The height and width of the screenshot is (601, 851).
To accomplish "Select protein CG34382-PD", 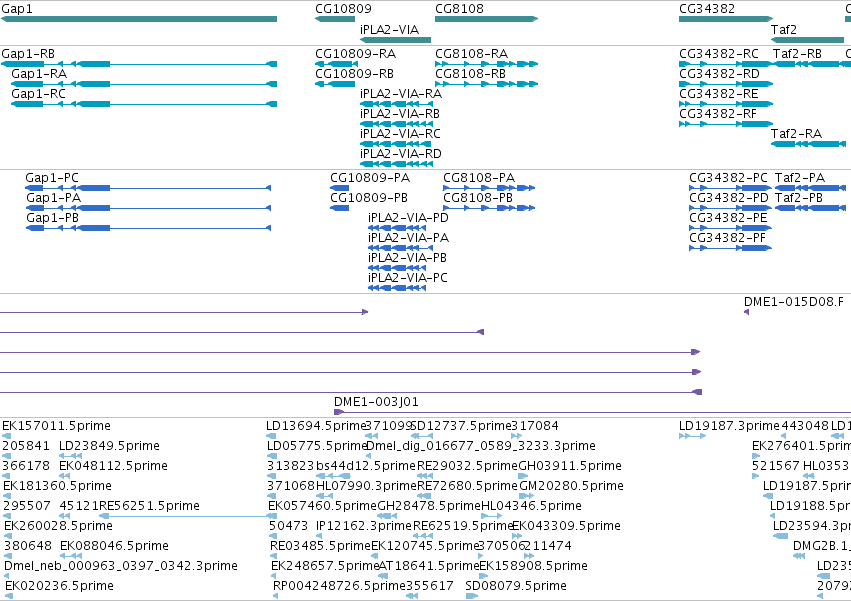I will click(x=731, y=208).
